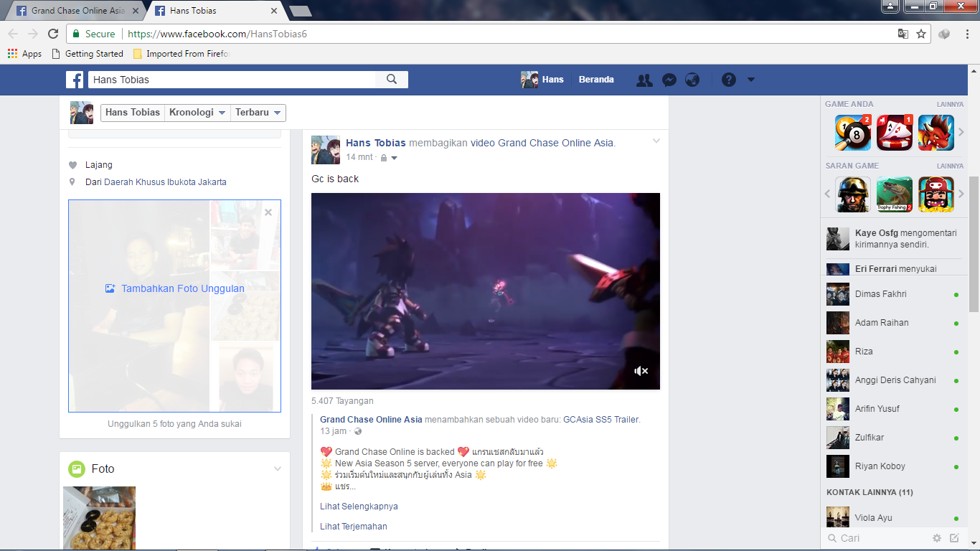Show previous suggested games in SARAN GAME
The image size is (980, 551).
[x=828, y=194]
